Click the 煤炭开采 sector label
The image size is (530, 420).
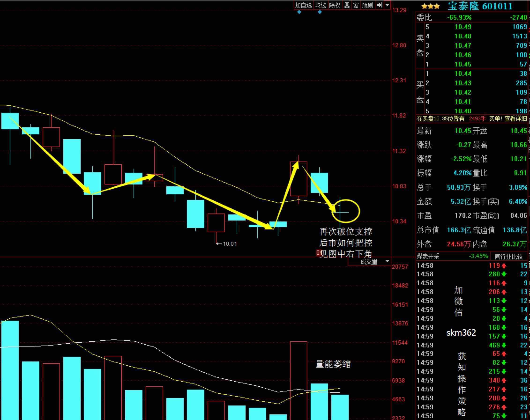tap(428, 256)
